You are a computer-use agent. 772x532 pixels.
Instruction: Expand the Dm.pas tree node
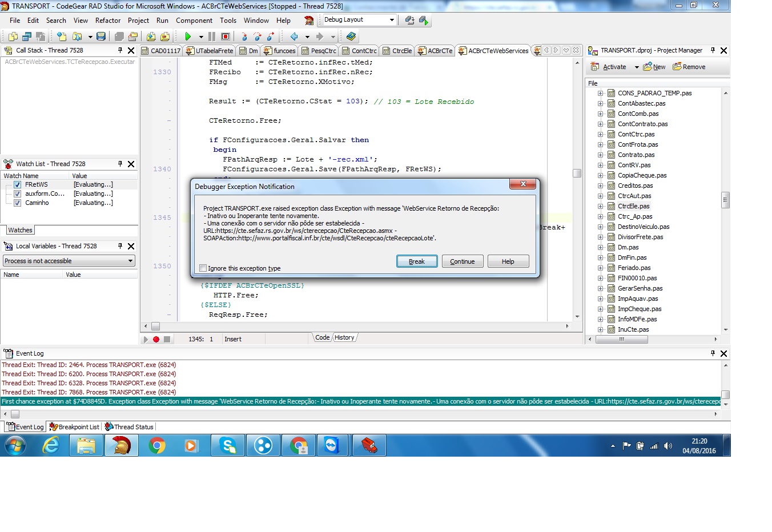pos(600,247)
